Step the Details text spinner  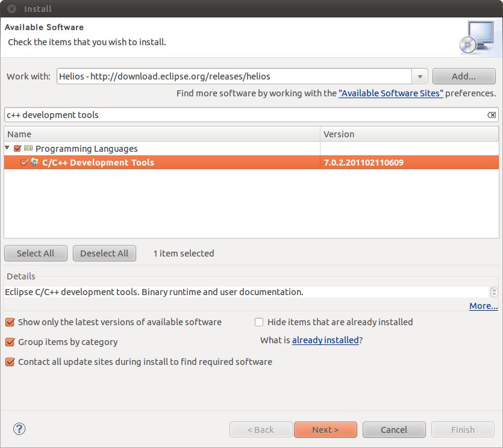(x=494, y=292)
